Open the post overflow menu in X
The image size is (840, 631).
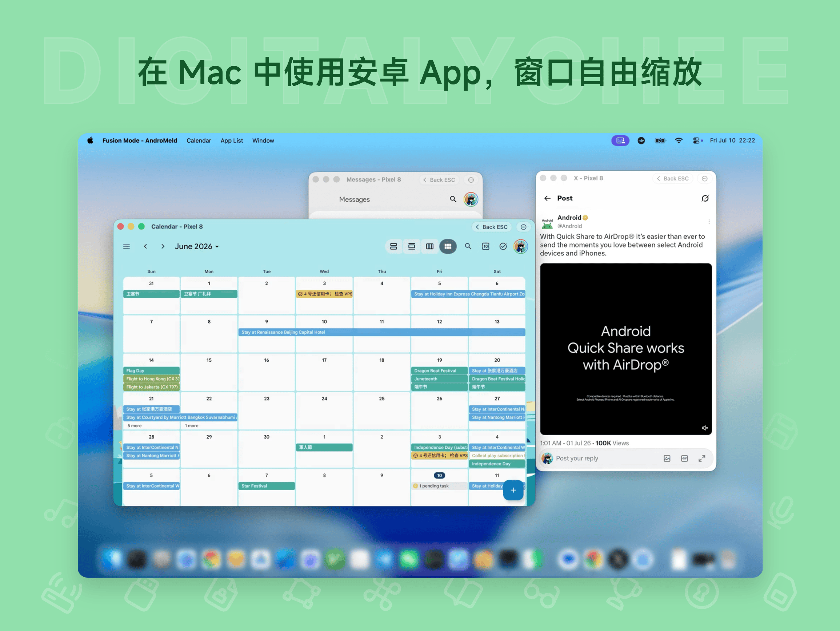click(x=709, y=222)
